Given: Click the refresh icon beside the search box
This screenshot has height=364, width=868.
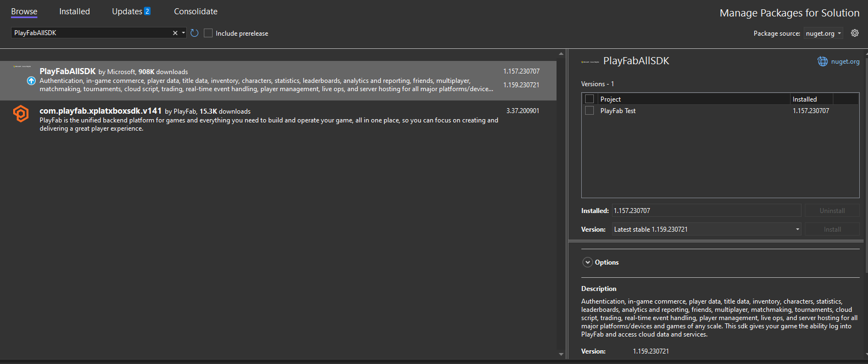Looking at the screenshot, I should coord(194,33).
